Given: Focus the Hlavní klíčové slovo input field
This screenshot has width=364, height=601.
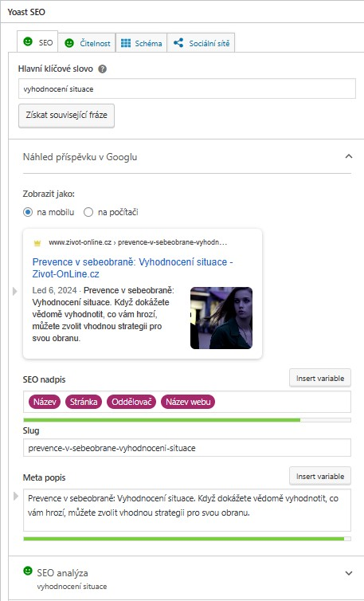Looking at the screenshot, I should [187, 89].
